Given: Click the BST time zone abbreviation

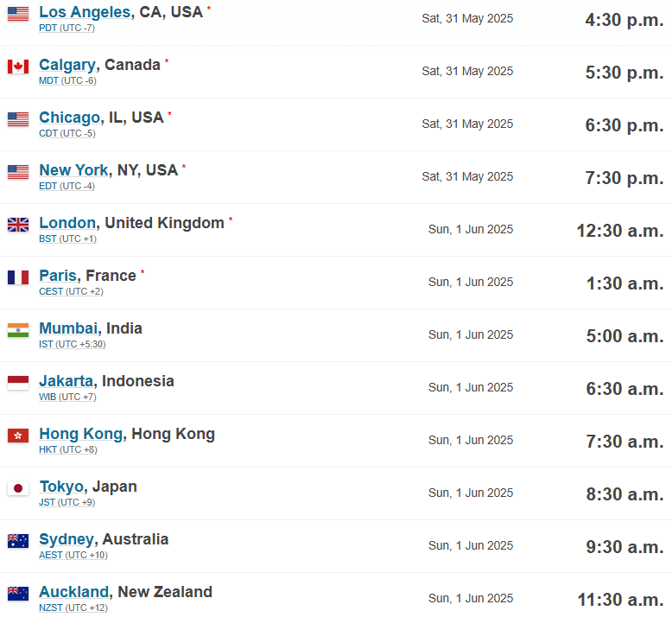Looking at the screenshot, I should pyautogui.click(x=48, y=239).
